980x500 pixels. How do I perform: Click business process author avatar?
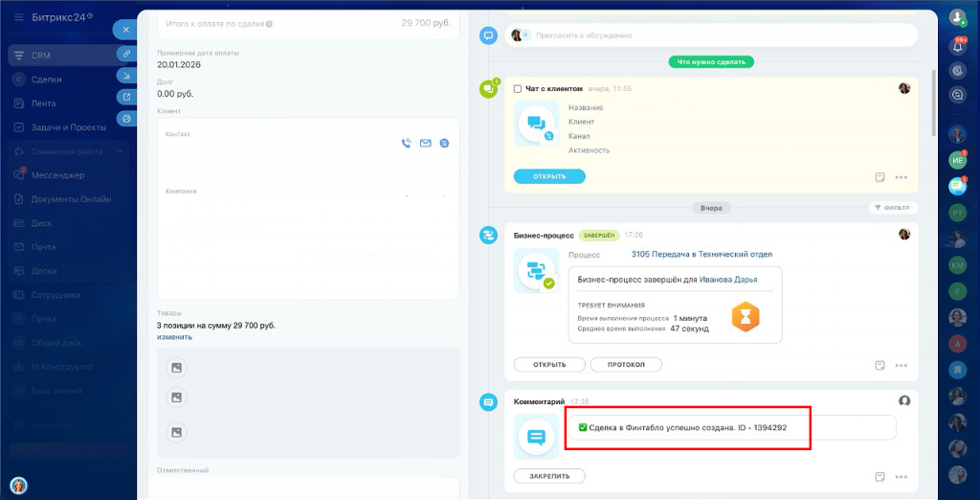pos(904,234)
